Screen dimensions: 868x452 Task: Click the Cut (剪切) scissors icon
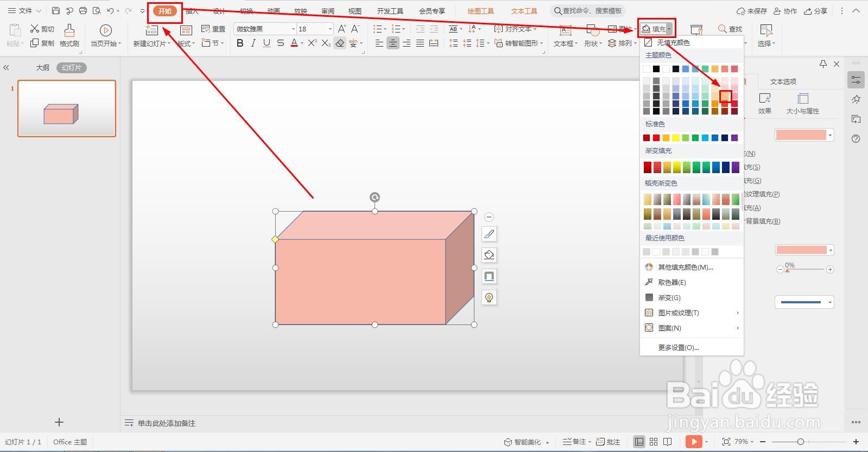click(35, 29)
